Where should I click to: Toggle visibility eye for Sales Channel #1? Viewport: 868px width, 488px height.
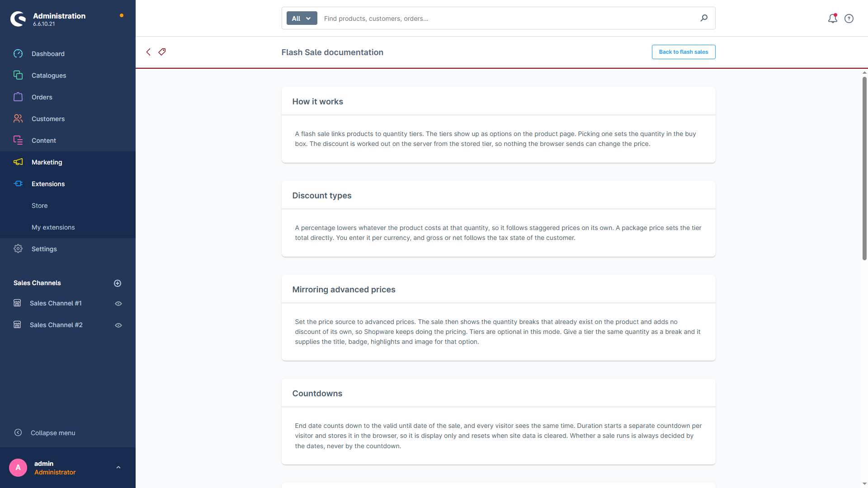click(x=118, y=304)
